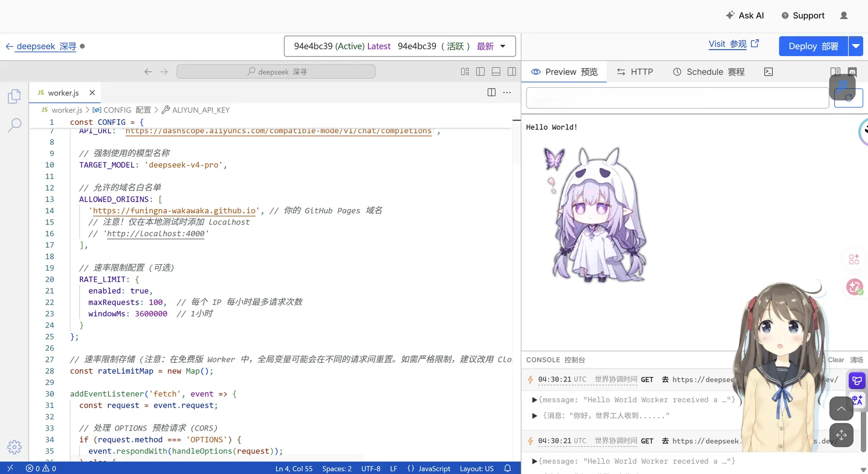
Task: Click Clear to empty the console
Action: point(845,360)
